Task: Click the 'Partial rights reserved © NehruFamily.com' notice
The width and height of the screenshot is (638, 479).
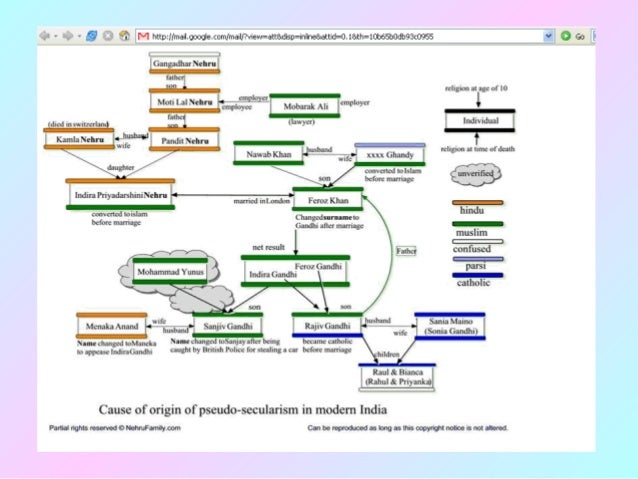Action: pos(115,428)
